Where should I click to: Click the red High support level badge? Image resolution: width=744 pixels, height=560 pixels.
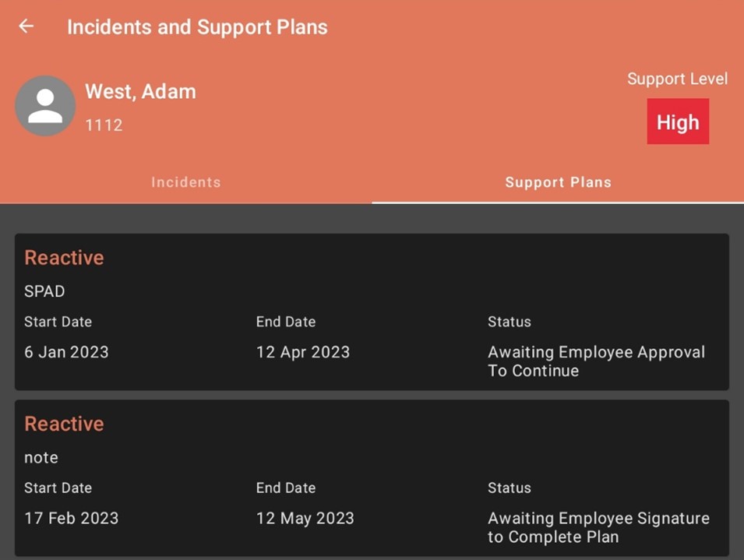pyautogui.click(x=678, y=122)
